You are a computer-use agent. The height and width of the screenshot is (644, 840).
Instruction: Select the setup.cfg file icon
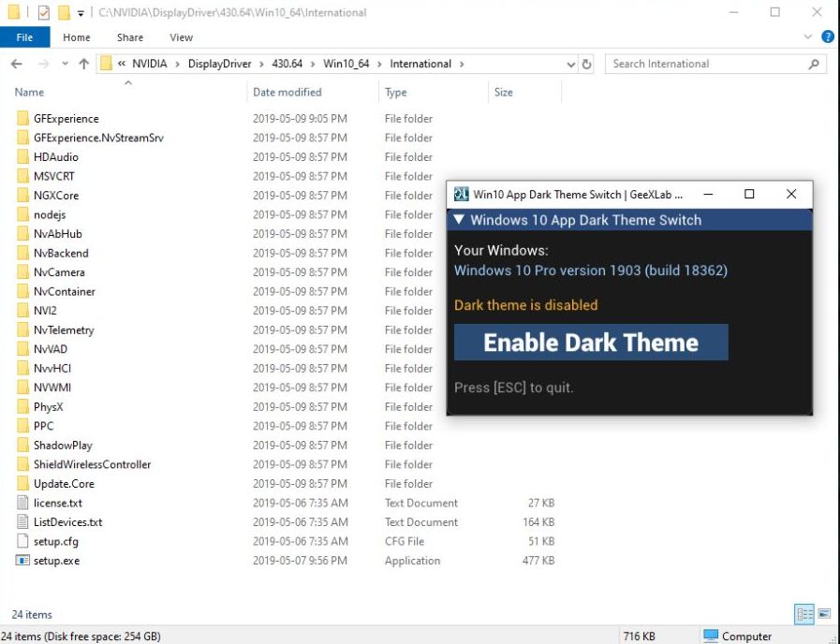point(23,541)
